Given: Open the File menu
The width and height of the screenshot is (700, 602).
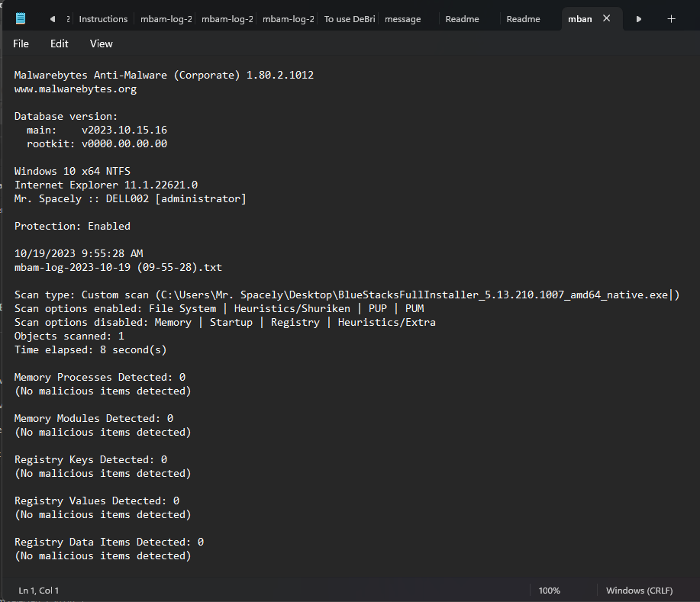Looking at the screenshot, I should (x=21, y=43).
